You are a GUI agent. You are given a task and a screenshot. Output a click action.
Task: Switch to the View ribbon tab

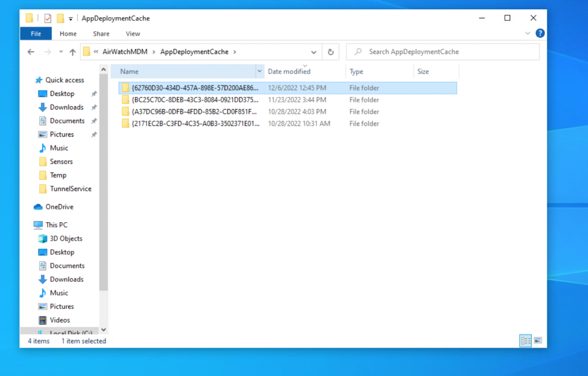tap(133, 34)
